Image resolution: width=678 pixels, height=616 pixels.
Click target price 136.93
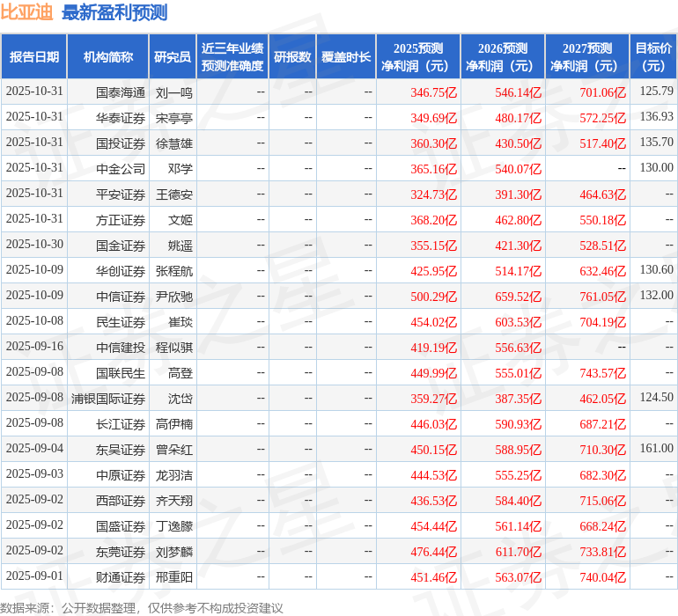click(x=657, y=116)
